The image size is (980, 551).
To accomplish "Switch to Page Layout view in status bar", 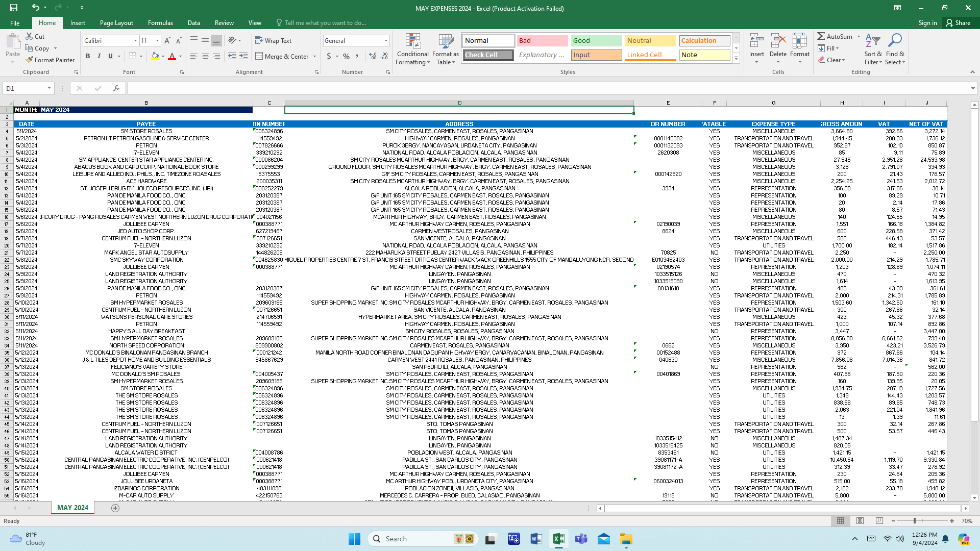I will coord(860,521).
